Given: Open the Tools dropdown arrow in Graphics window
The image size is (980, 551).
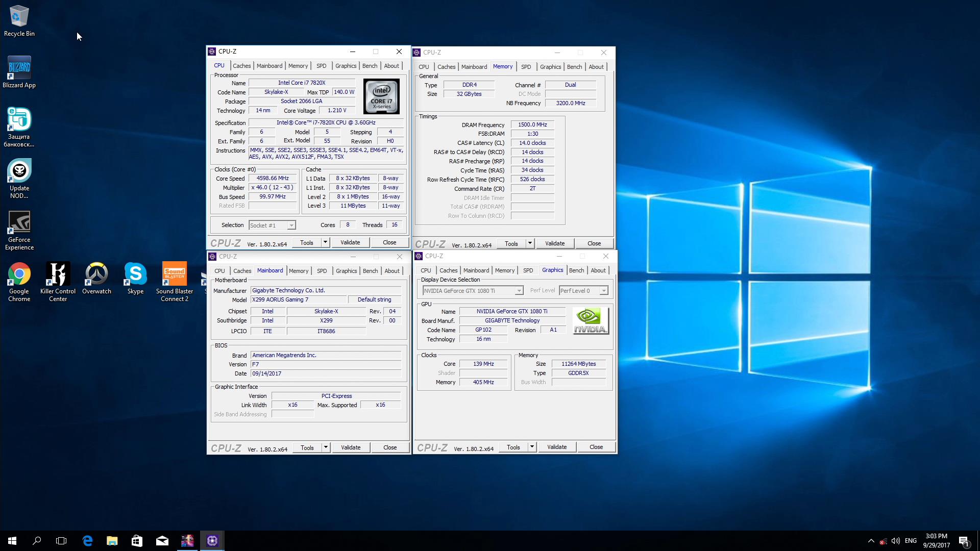Looking at the screenshot, I should coord(532,447).
